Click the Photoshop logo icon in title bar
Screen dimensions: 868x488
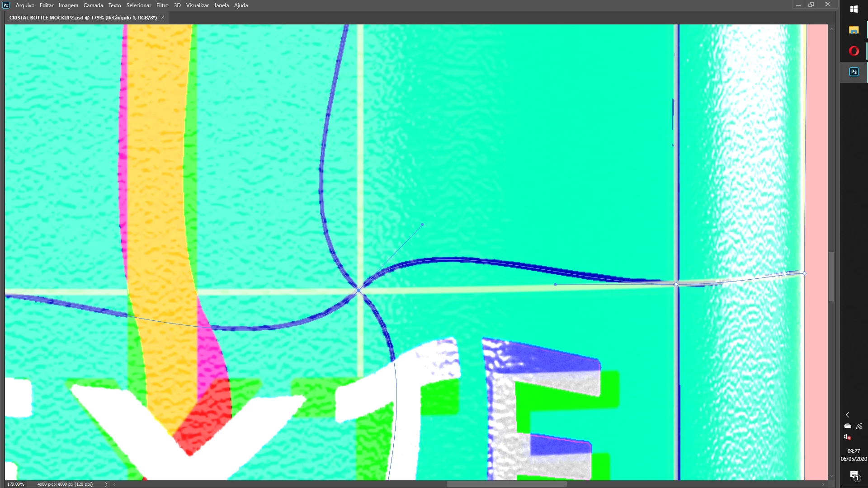coord(6,5)
